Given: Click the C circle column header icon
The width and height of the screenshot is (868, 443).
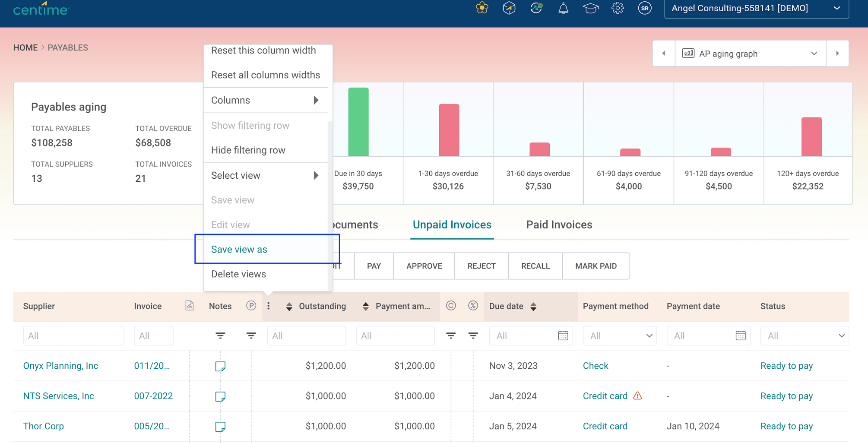Looking at the screenshot, I should [x=451, y=306].
